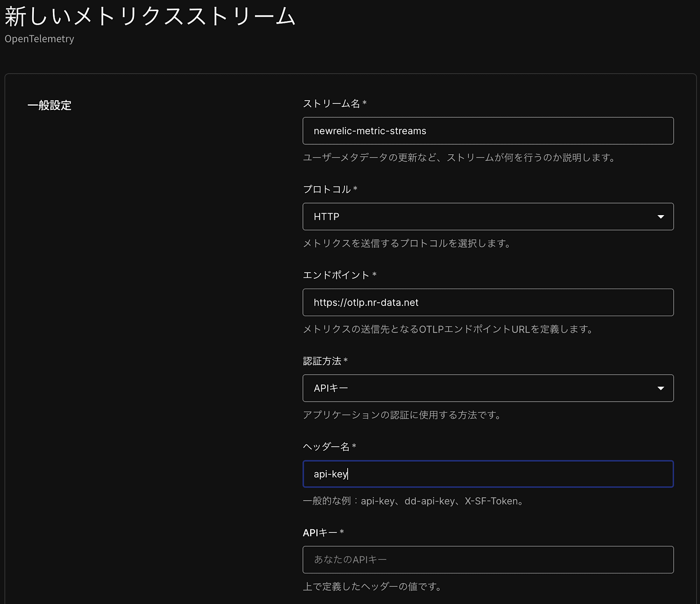Screen dimensions: 700x604
Task: Focus the ストリーム名 input with newrelic-metric-streams
Action: click(487, 131)
